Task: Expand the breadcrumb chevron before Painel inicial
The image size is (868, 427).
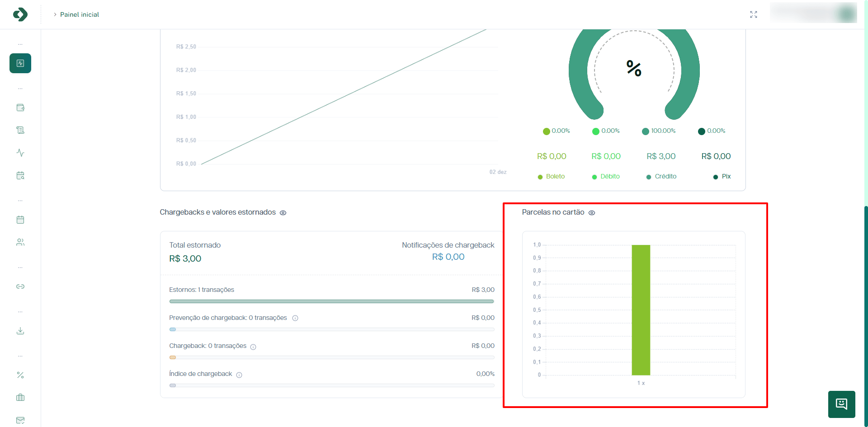Action: point(55,14)
